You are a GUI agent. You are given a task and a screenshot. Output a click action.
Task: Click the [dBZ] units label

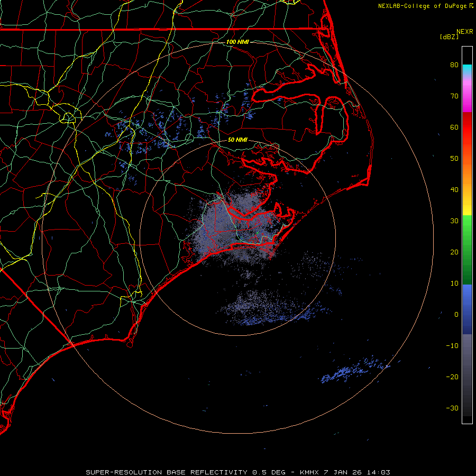(449, 37)
